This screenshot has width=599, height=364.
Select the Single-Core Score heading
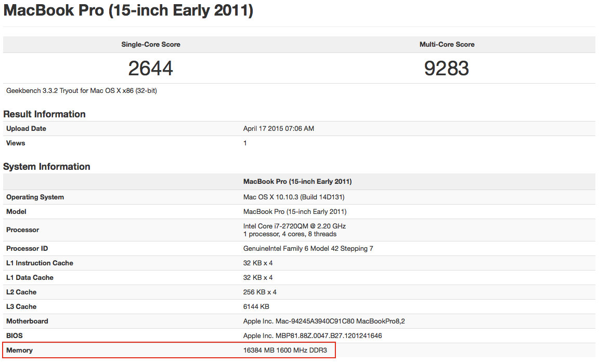[150, 44]
